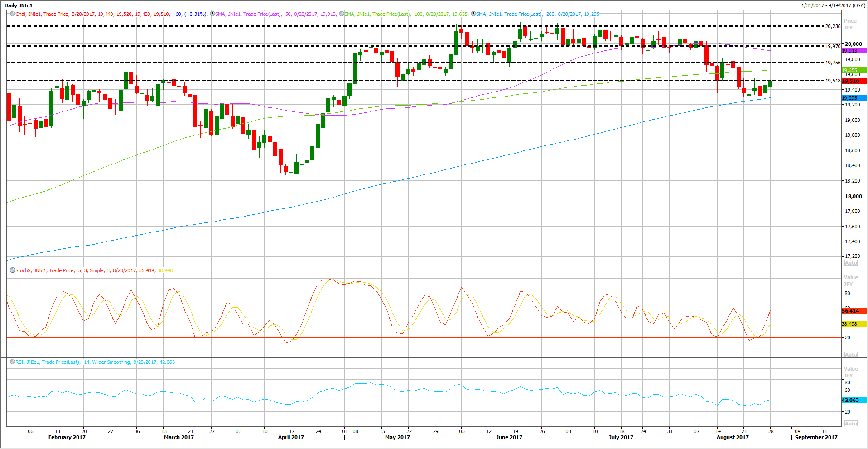This screenshot has height=449, width=868.
Task: Click the 20,236 dashed resistance line label
Action: (x=833, y=26)
